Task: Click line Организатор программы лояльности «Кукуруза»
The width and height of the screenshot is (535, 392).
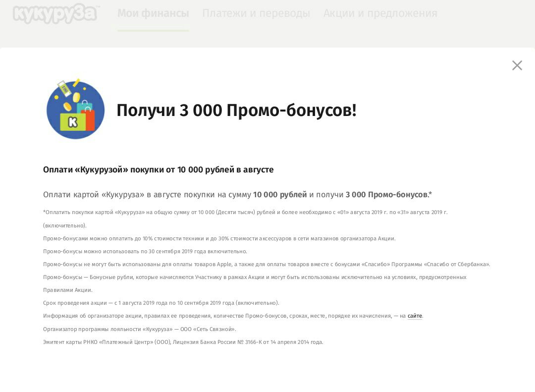Action: (x=140, y=329)
